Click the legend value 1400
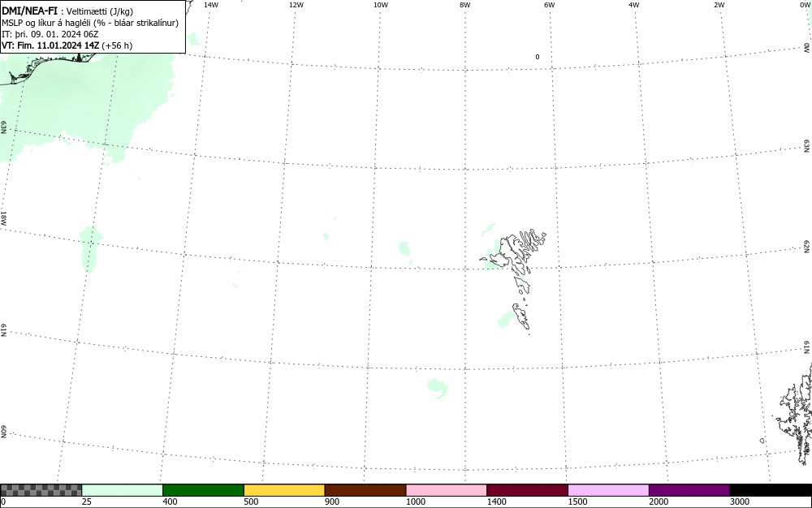Screen dimensions: 812x508 (x=496, y=502)
